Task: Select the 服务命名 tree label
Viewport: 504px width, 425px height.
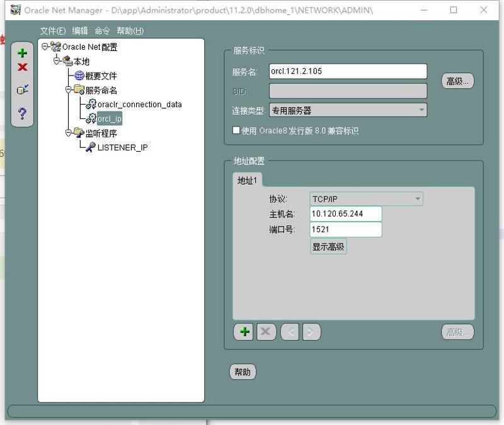Action: pyautogui.click(x=101, y=90)
